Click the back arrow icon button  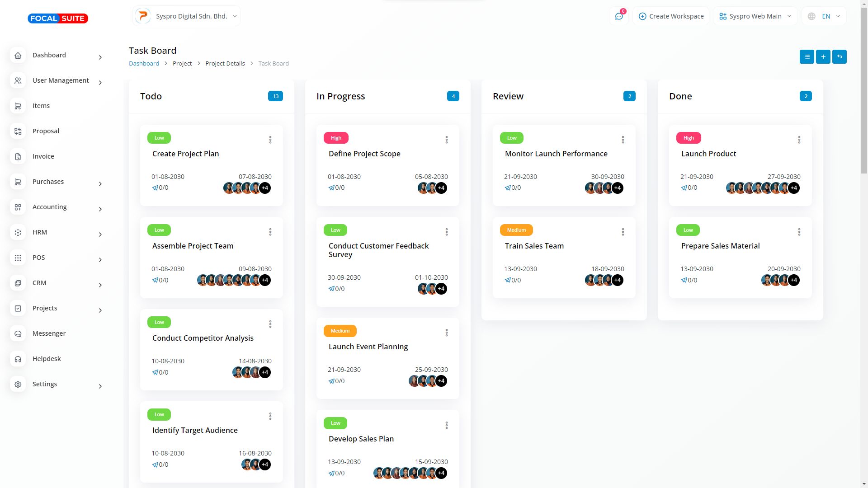click(839, 56)
